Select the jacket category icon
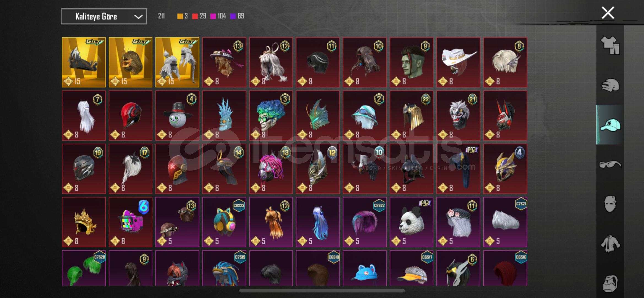The height and width of the screenshot is (298, 644). (610, 244)
